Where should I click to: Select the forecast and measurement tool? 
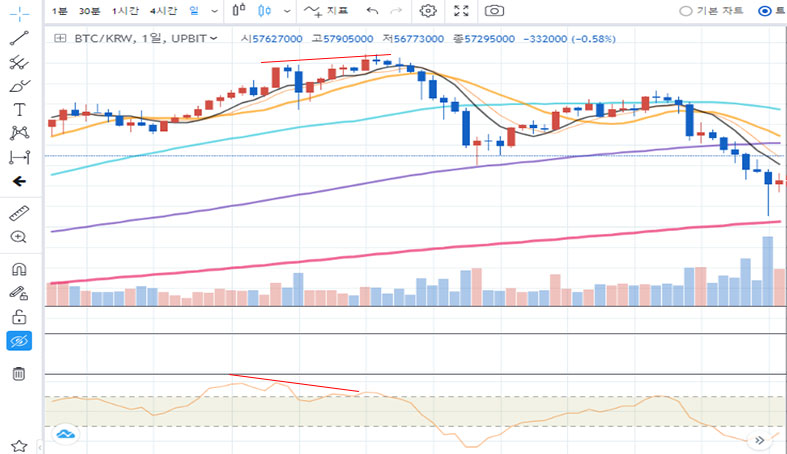click(x=19, y=157)
